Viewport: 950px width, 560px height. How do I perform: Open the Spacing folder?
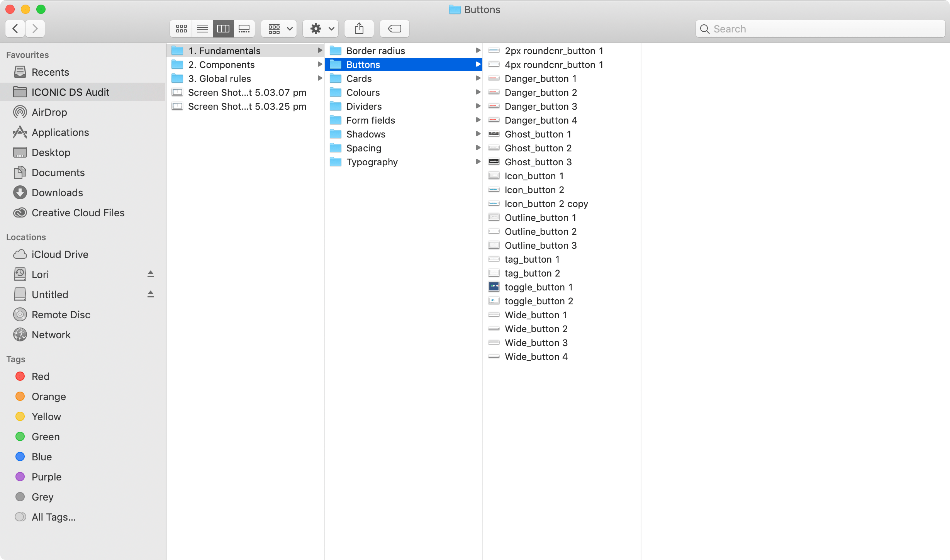tap(404, 148)
